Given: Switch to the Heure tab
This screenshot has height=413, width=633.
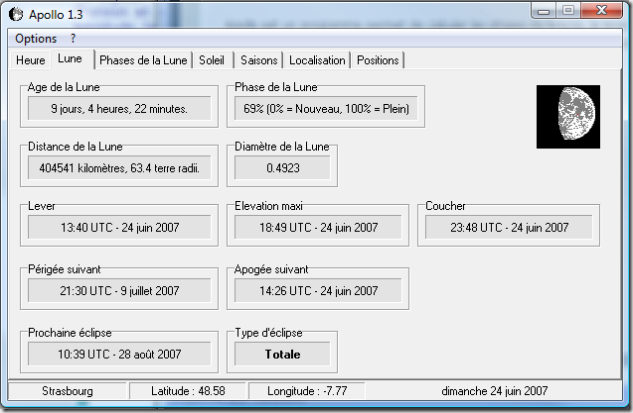Looking at the screenshot, I should point(31,60).
